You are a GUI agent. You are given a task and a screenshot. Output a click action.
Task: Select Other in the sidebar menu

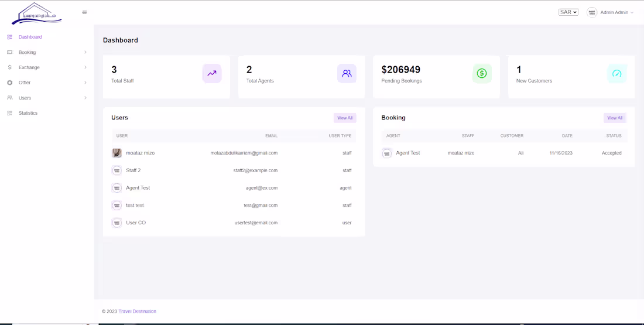(x=25, y=83)
